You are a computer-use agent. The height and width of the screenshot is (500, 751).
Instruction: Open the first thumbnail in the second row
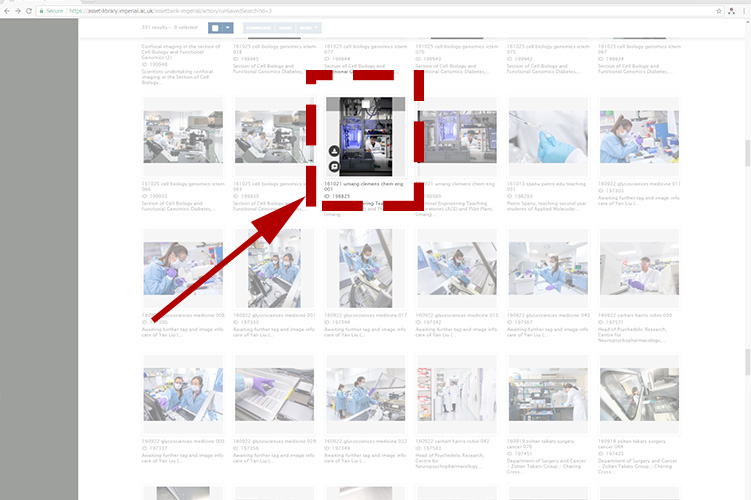point(182,137)
